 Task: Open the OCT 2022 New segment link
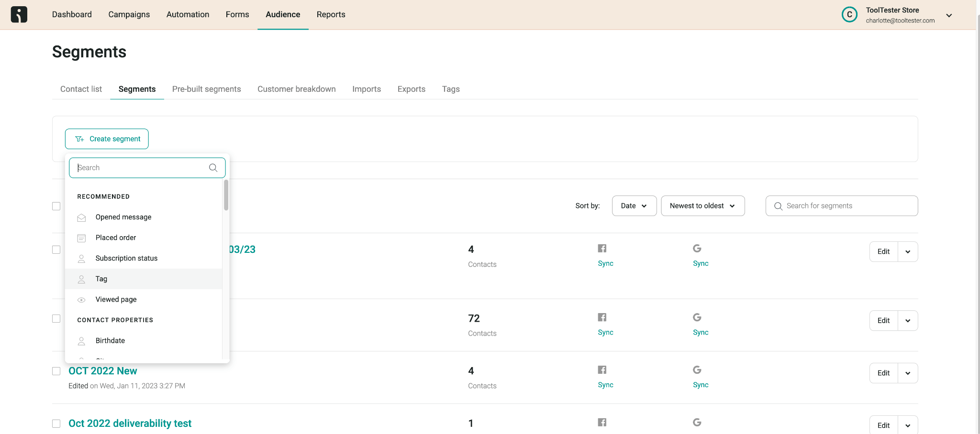click(102, 371)
